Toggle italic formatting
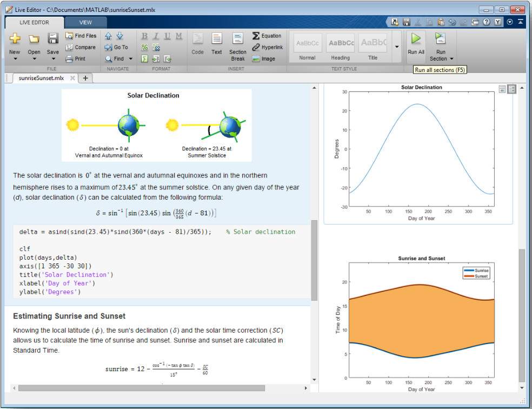532x409 pixels. click(156, 35)
